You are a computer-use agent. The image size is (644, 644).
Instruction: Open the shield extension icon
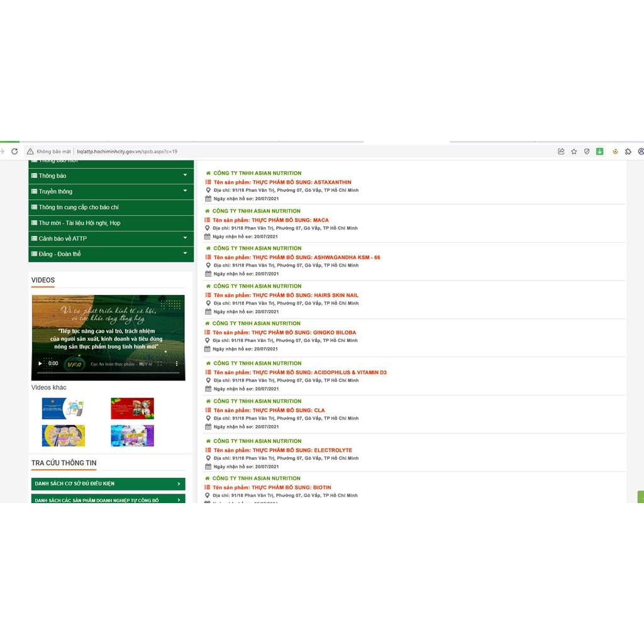coord(587,152)
